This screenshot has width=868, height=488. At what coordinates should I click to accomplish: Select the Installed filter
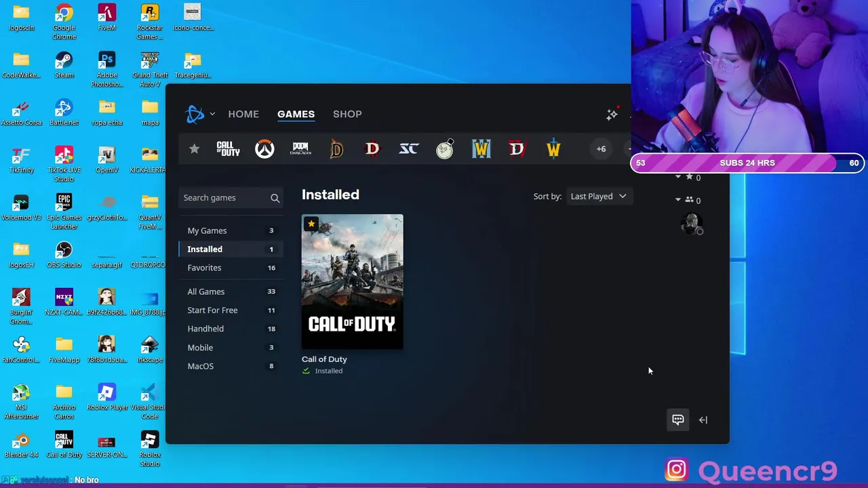point(231,249)
